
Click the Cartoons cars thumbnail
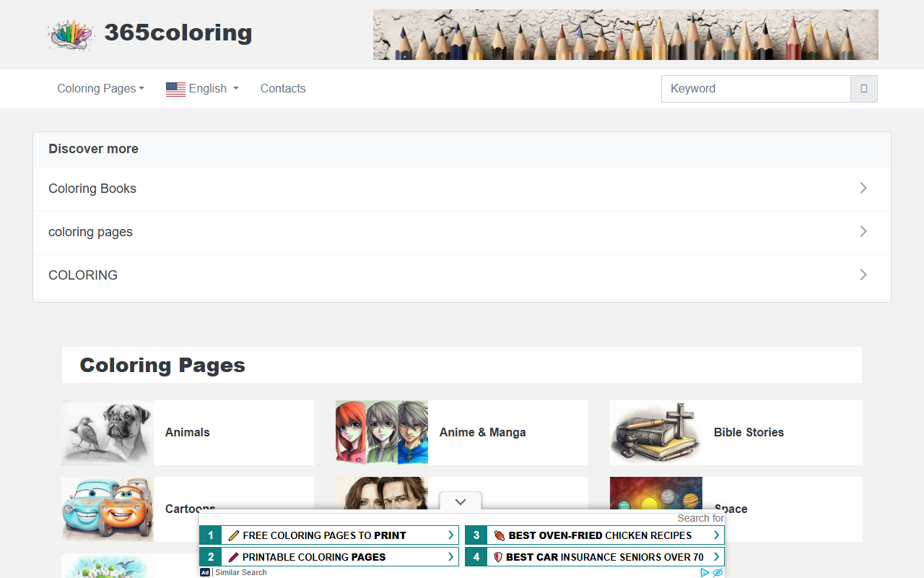coord(108,509)
